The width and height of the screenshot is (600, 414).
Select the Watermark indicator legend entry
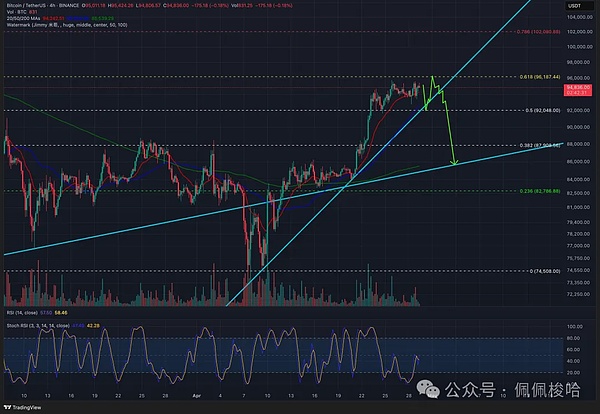click(50, 28)
